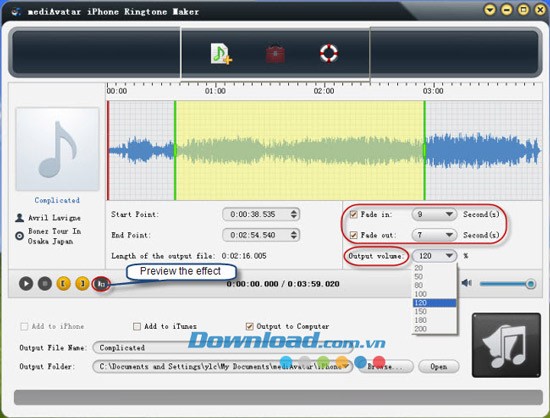Check the Add to iPhone option

click(24, 326)
